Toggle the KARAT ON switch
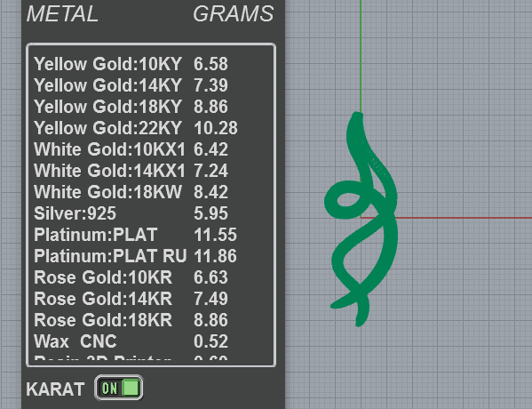The image size is (532, 409). tap(119, 388)
